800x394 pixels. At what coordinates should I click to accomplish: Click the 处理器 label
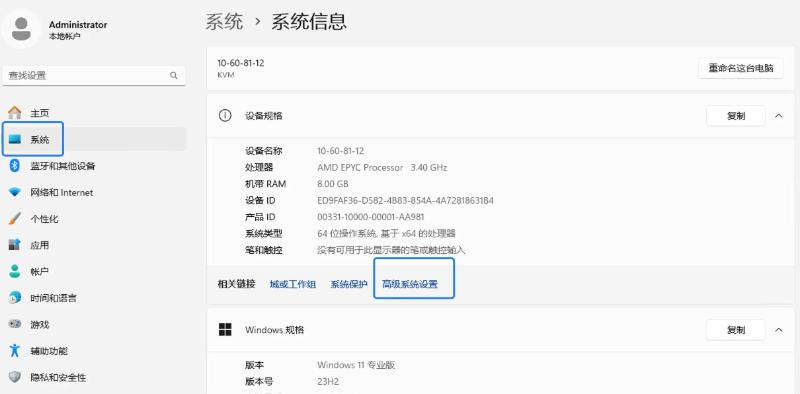click(x=259, y=167)
